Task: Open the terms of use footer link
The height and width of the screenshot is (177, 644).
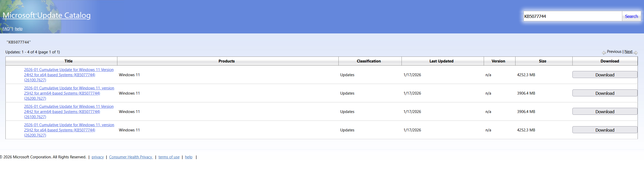Action: pyautogui.click(x=169, y=157)
